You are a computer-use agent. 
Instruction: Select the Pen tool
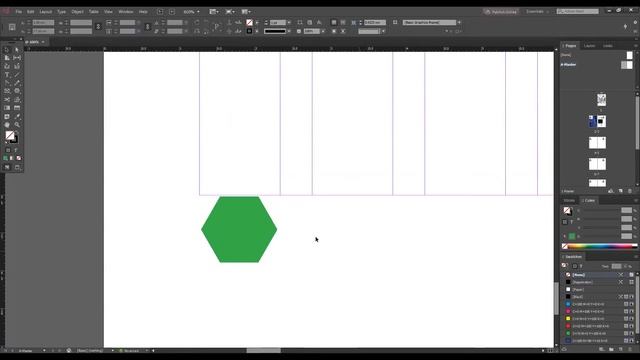(x=7, y=83)
